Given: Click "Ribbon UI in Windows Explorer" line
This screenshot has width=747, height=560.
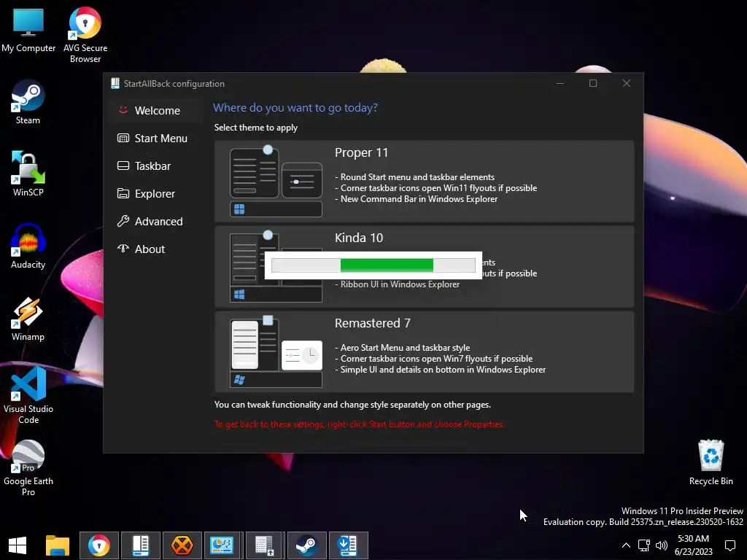Looking at the screenshot, I should coord(398,284).
